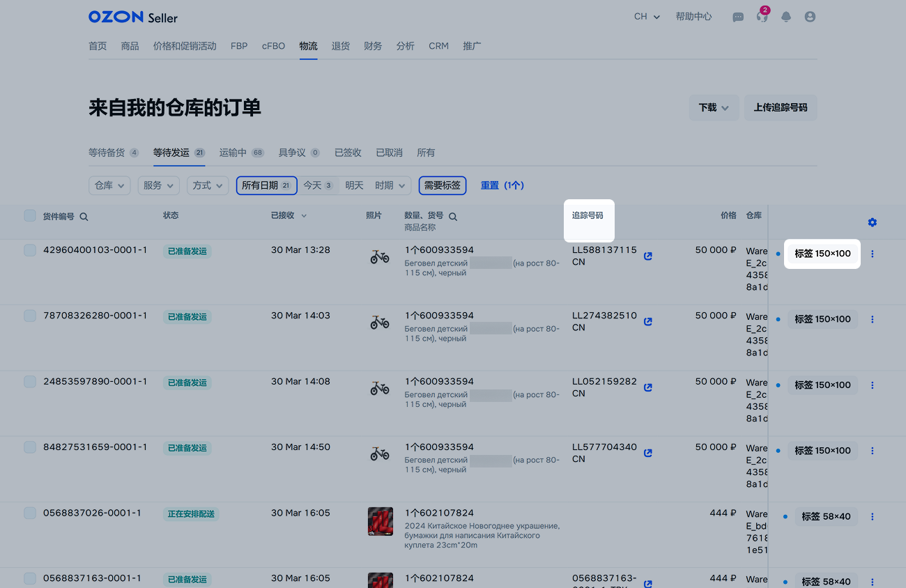This screenshot has width=906, height=588.
Task: Open more options for order 78708326280-0001-1
Action: [872, 319]
